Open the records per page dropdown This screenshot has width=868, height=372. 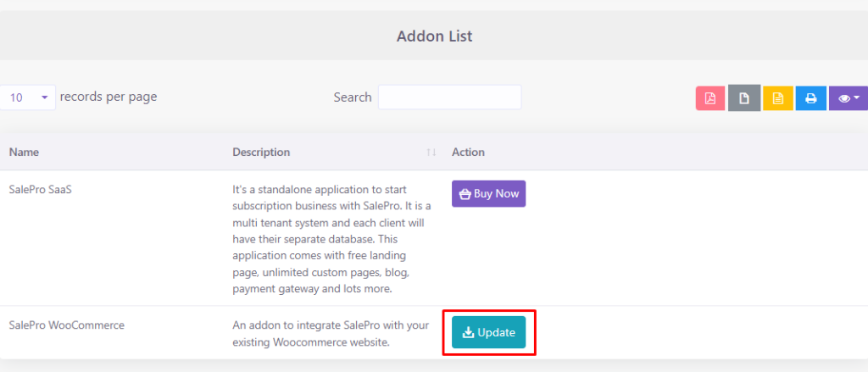pyautogui.click(x=28, y=97)
